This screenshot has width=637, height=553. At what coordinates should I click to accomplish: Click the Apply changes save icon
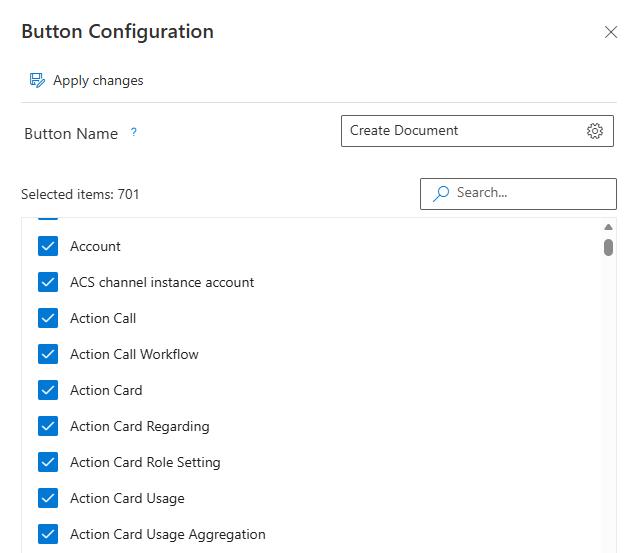click(37, 81)
